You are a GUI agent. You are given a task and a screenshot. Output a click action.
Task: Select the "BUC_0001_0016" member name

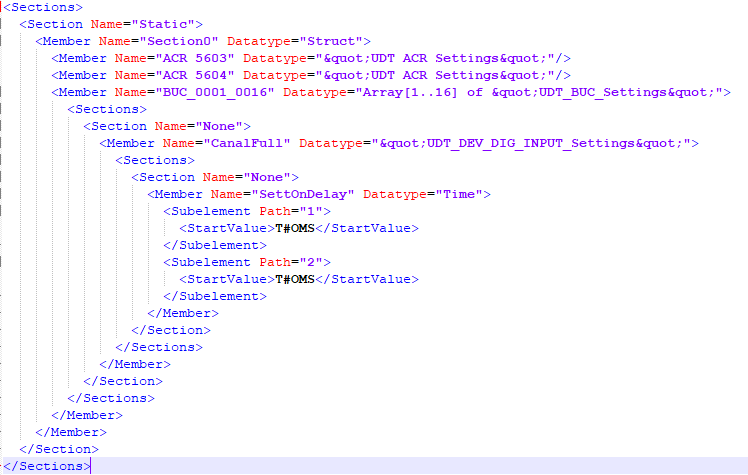[x=215, y=93]
